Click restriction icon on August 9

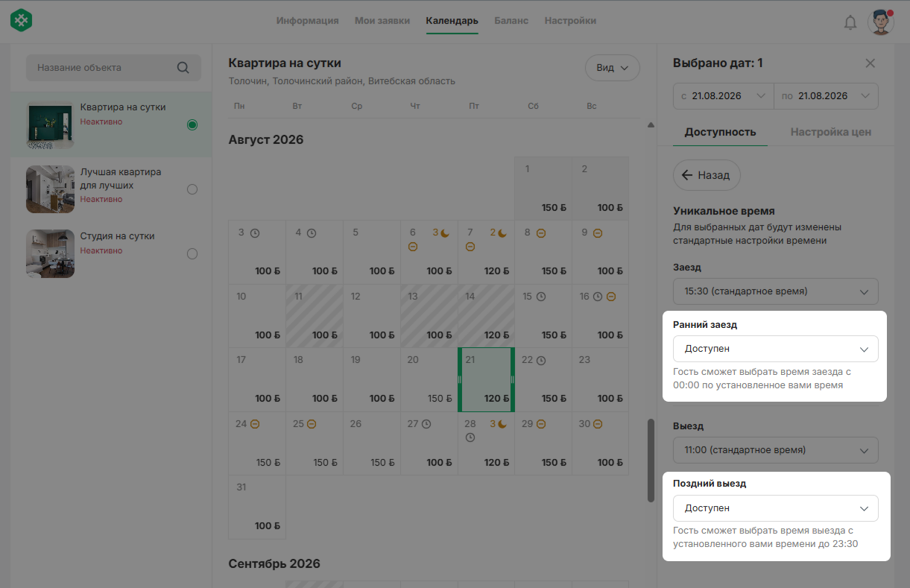(x=598, y=233)
